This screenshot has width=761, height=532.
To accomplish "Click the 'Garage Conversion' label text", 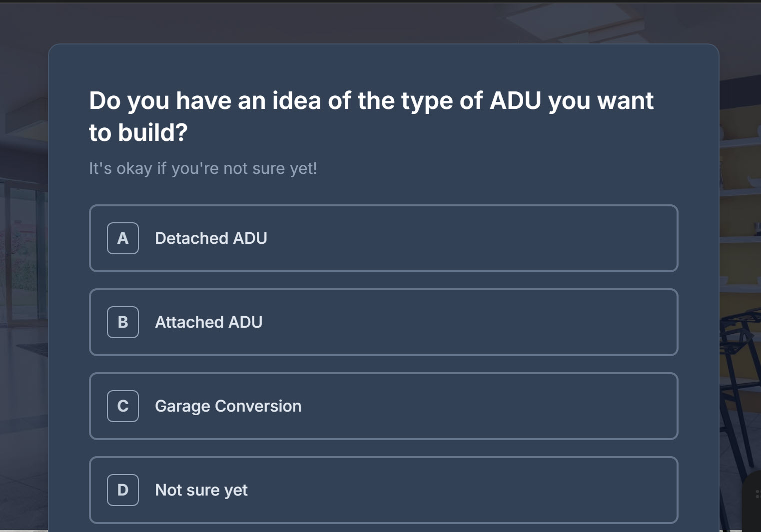I will tap(228, 406).
